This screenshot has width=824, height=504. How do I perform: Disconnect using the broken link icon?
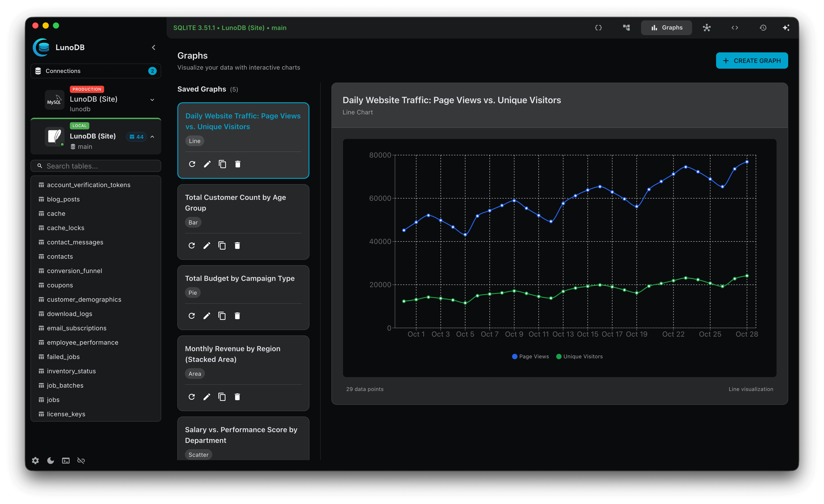81,460
